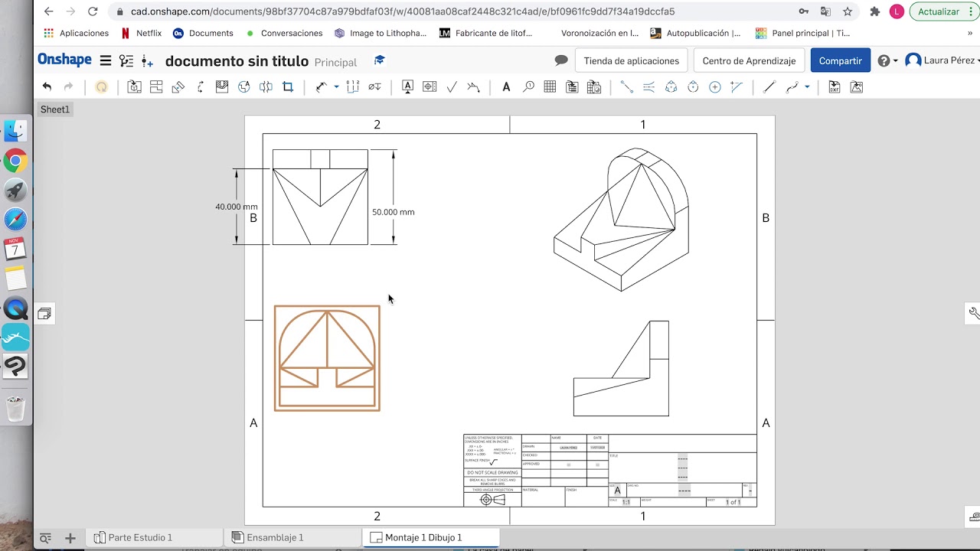This screenshot has height=551, width=980.
Task: Open the Spline tool dropdown arrow
Action: [807, 87]
